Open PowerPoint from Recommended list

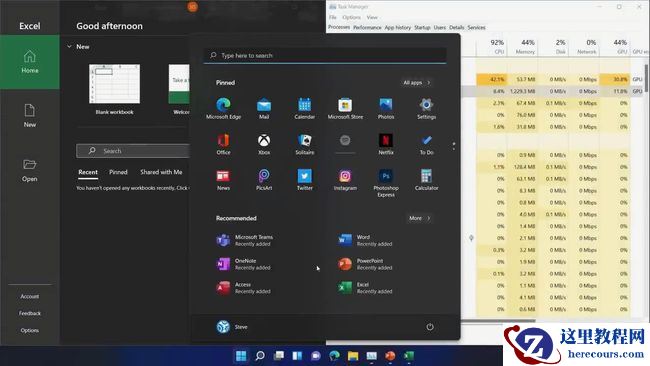pos(365,264)
